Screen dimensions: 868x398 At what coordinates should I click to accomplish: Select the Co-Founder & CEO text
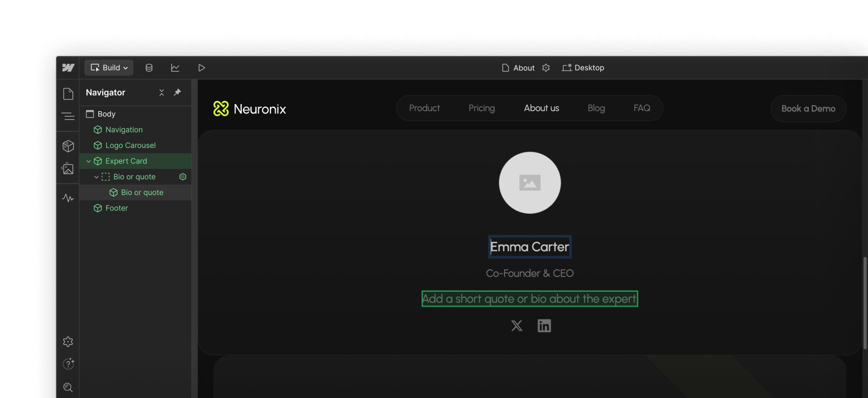point(530,273)
